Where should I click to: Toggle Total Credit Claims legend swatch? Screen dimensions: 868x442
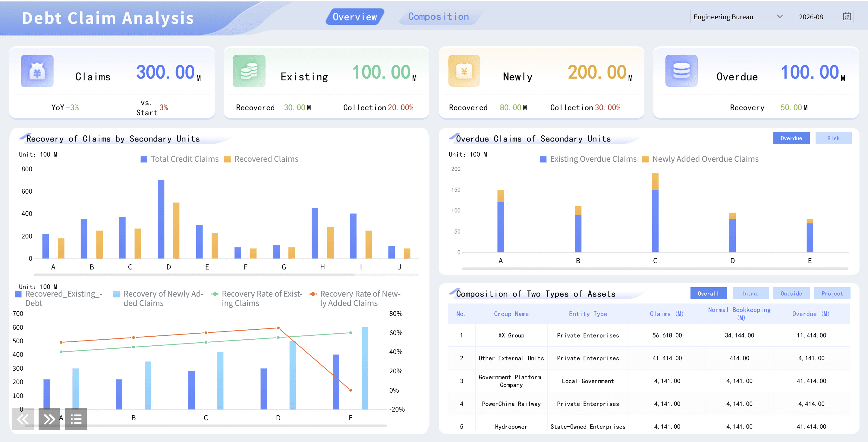[x=144, y=159]
